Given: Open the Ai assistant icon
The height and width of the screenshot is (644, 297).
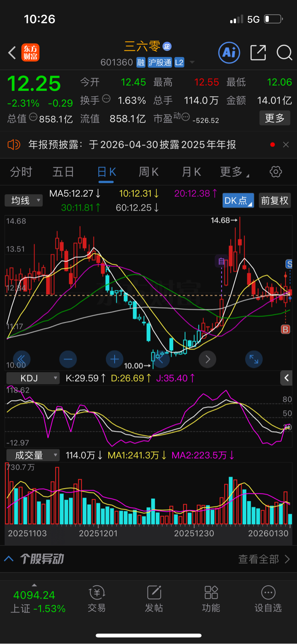Looking at the screenshot, I should click(229, 52).
